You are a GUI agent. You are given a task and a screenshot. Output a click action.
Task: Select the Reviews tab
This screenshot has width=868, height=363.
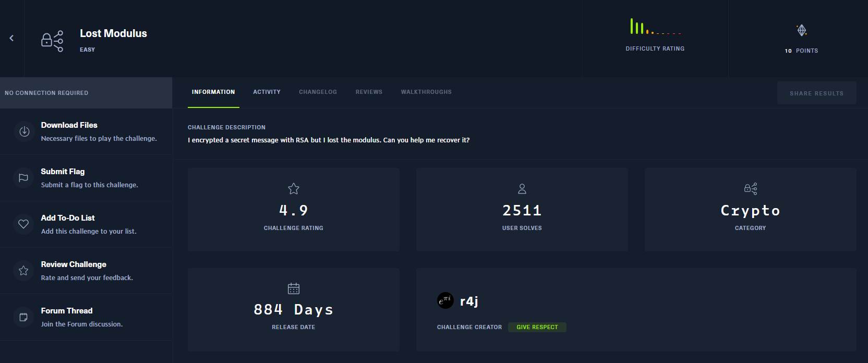pos(369,92)
